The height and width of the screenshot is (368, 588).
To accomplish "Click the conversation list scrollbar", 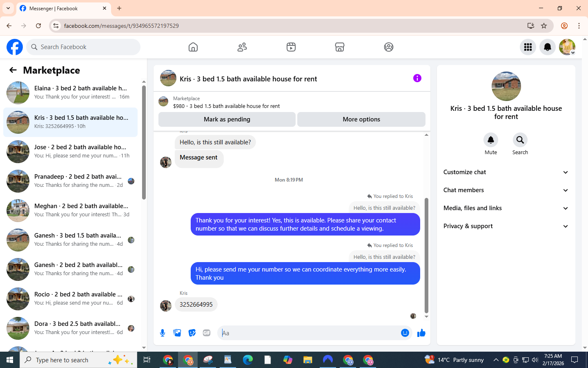I will (144, 142).
